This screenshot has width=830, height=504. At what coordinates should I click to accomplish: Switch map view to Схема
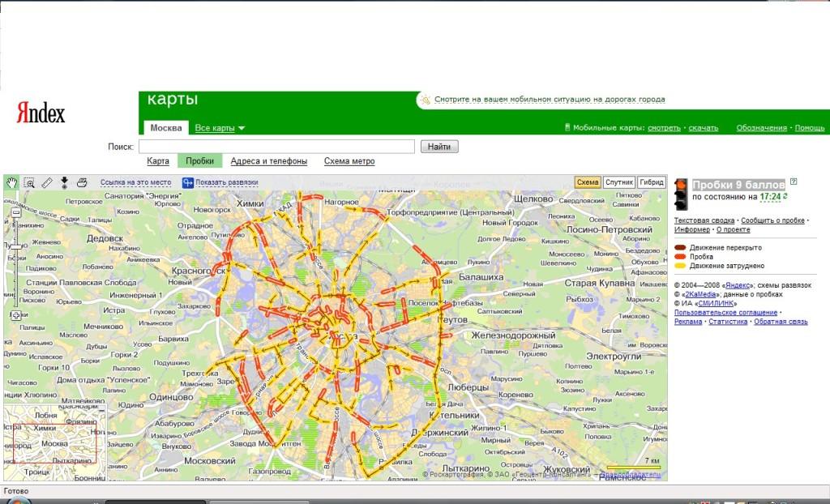[588, 182]
